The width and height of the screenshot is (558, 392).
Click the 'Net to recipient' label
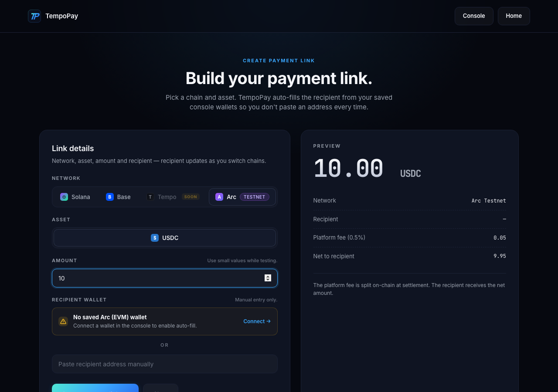pos(334,256)
